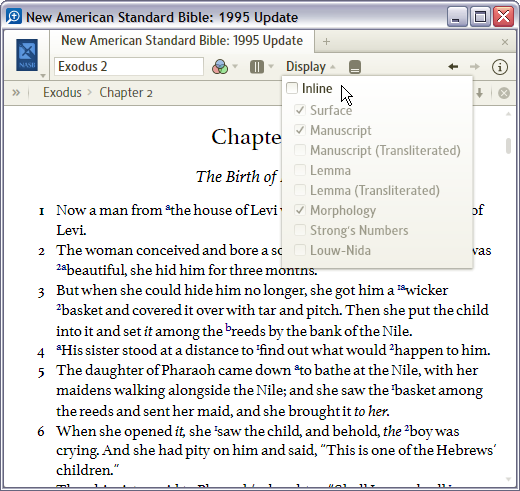Check the Strong's Numbers option
Image resolution: width=520 pixels, height=491 pixels.
300,230
